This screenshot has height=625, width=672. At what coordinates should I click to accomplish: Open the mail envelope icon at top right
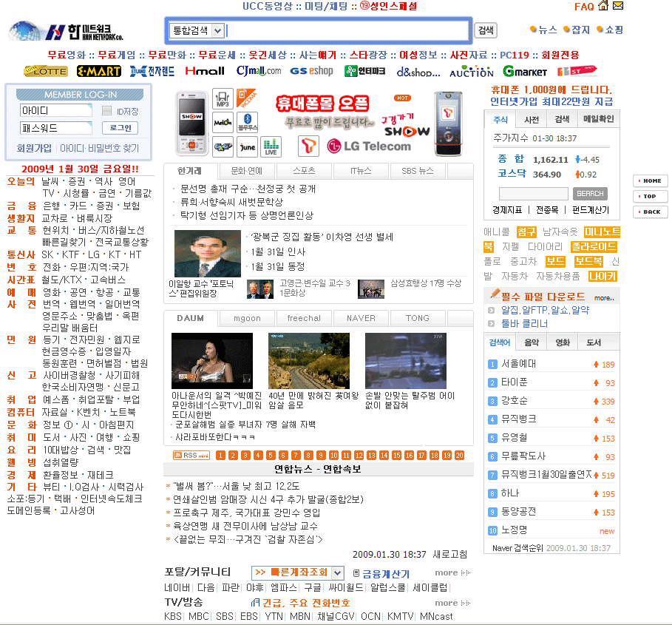pos(618,7)
